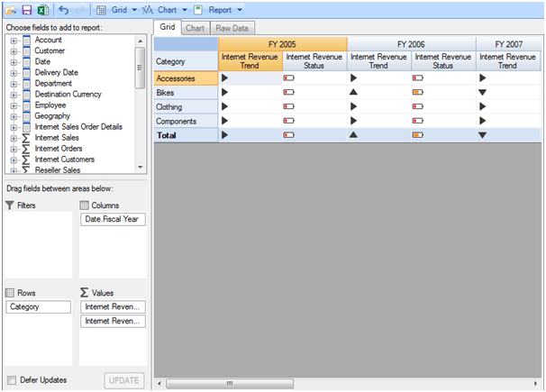Select the FY 2006 column header
This screenshot has height=392, width=546.
[x=411, y=44]
